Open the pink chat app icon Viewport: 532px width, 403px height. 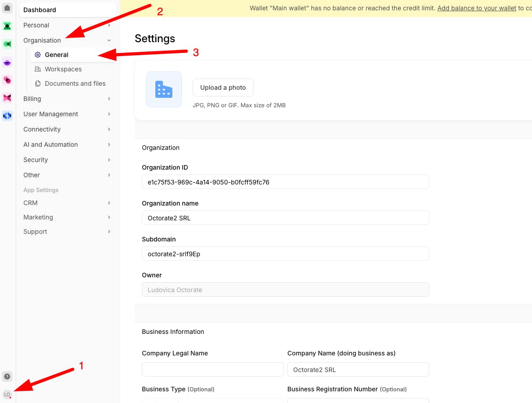pyautogui.click(x=7, y=80)
